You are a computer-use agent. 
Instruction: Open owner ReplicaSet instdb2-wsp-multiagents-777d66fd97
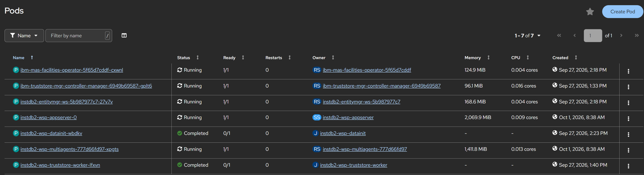365,149
